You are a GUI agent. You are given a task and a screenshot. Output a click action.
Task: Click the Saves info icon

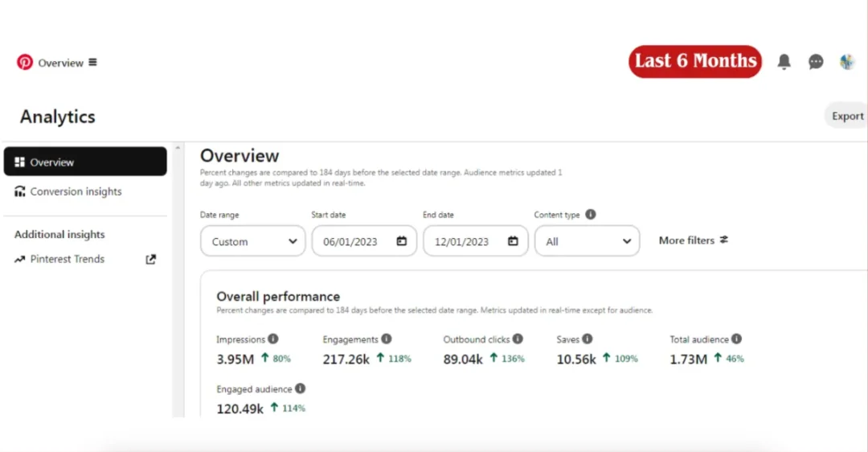coord(588,339)
